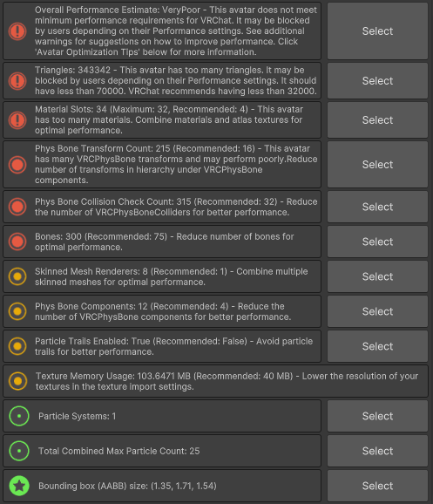433x504 pixels.
Task: Select the Bones: 300 entry's objects
Action: (x=377, y=242)
